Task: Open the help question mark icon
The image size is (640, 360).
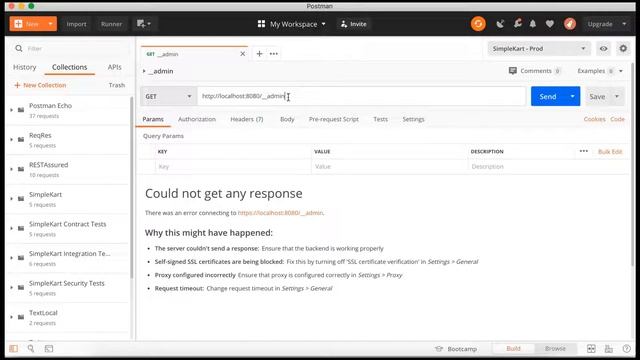Action: pyautogui.click(x=627, y=349)
